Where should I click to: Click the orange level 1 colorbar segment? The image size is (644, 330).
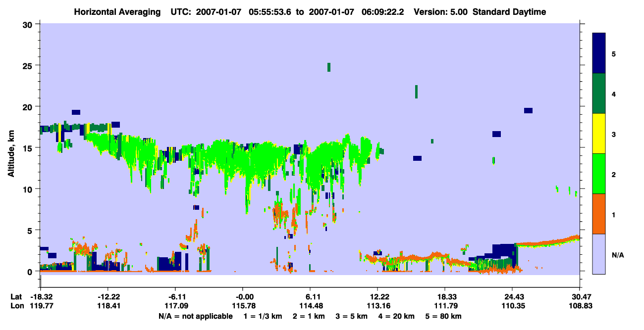click(x=599, y=214)
